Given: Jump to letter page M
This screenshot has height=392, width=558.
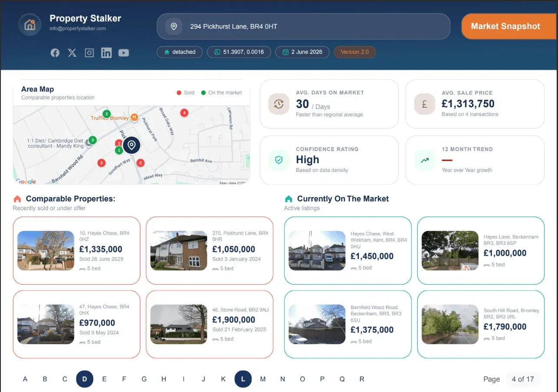Looking at the screenshot, I should 263,379.
